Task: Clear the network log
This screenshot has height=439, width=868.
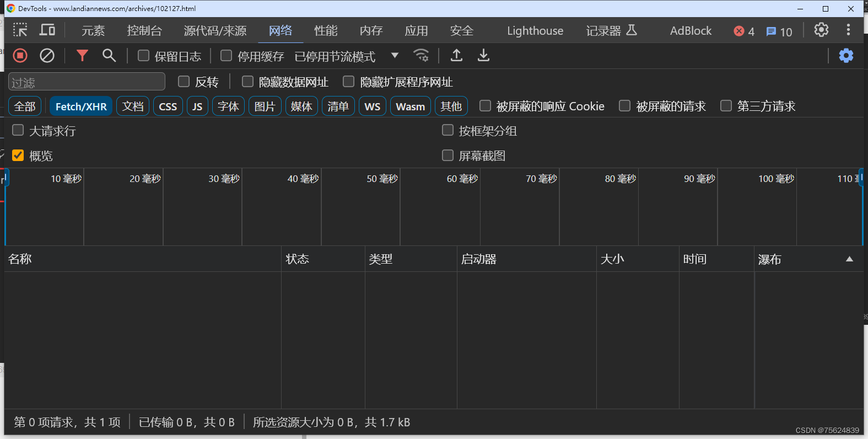Action: coord(47,56)
